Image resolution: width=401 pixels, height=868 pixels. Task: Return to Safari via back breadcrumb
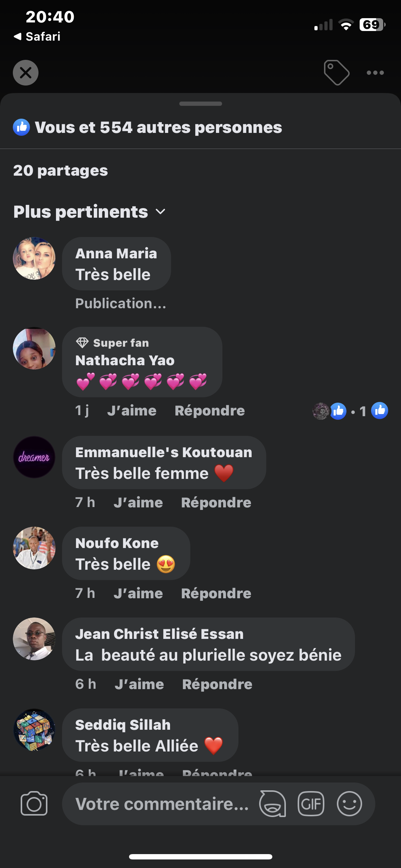point(37,36)
